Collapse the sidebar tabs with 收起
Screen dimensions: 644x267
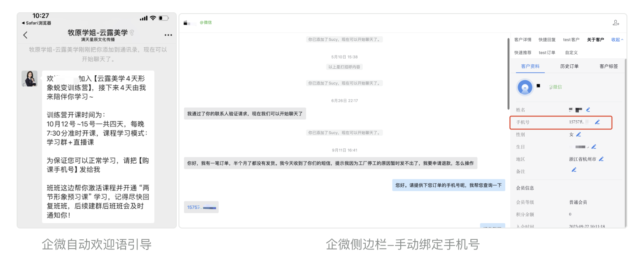pyautogui.click(x=617, y=40)
